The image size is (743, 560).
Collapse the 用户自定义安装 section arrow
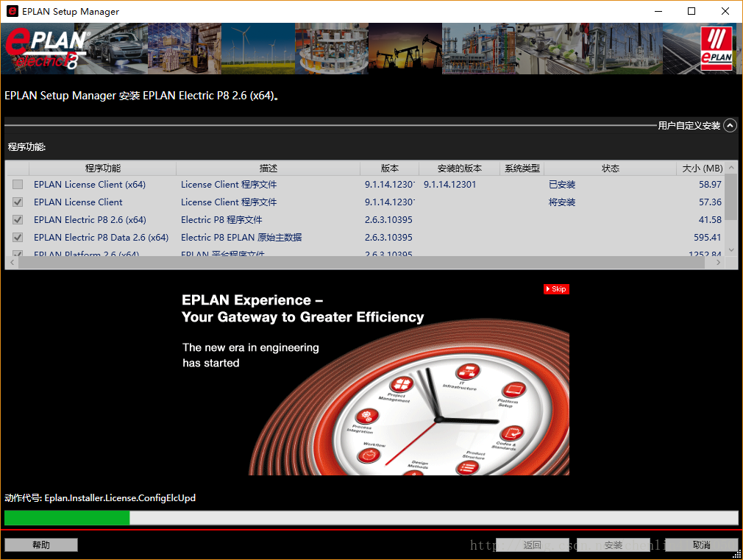(x=730, y=125)
